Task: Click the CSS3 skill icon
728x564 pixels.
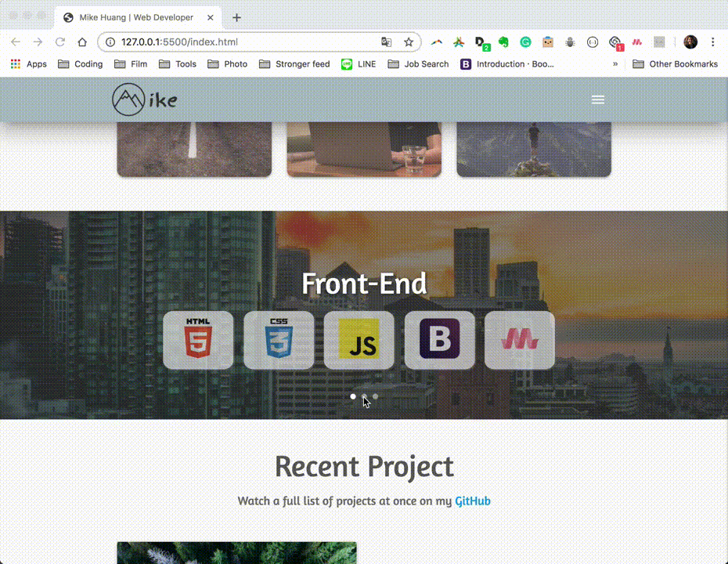Action: coord(279,340)
